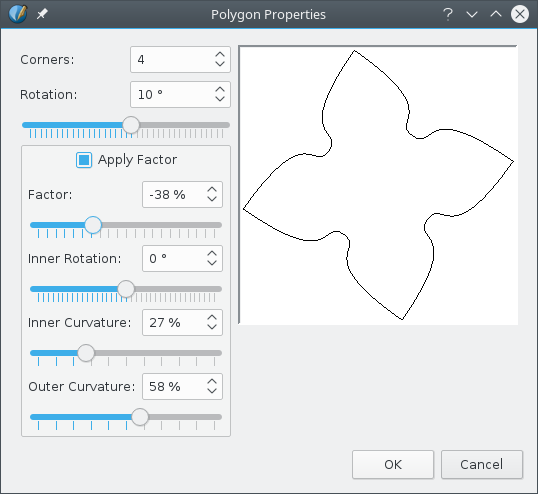Click the Factor field showing -38 %

[x=182, y=195]
